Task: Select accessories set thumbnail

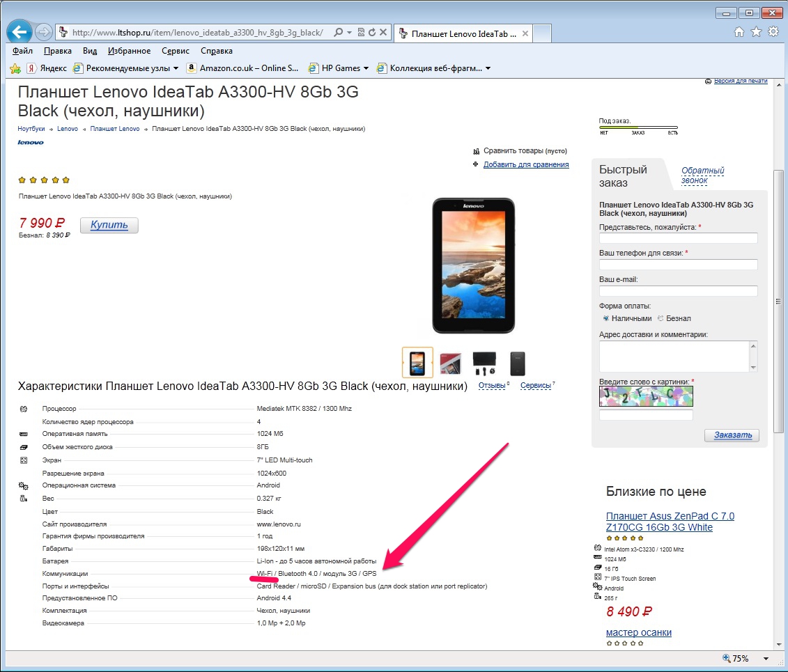Action: point(484,363)
